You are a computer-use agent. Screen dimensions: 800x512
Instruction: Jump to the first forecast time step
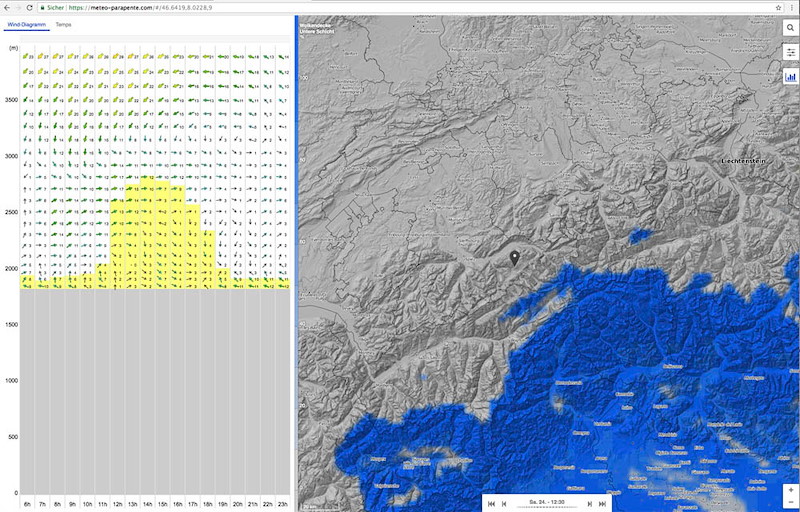(x=491, y=504)
